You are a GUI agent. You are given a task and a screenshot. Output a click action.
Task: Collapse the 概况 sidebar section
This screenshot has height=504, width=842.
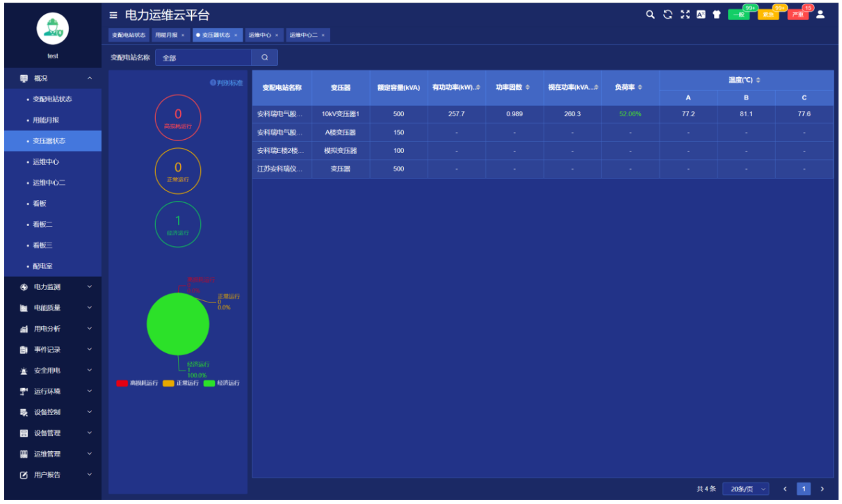tap(52, 79)
